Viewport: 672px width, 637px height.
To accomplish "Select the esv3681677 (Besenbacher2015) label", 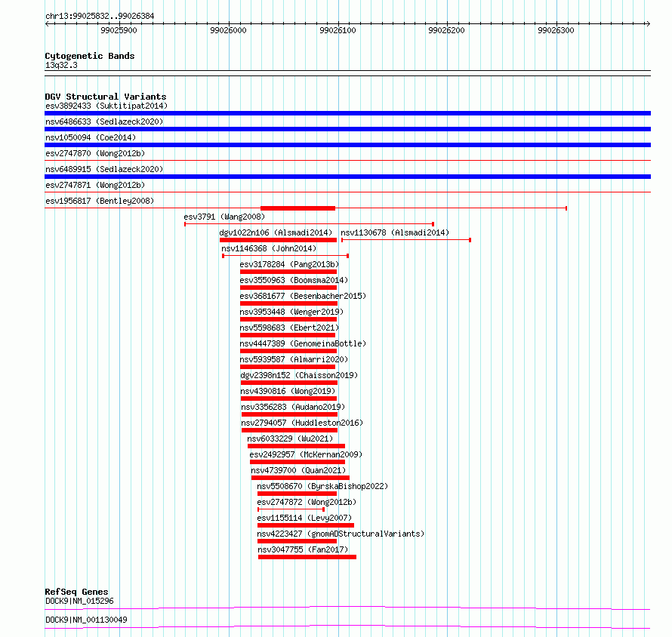I will point(303,296).
